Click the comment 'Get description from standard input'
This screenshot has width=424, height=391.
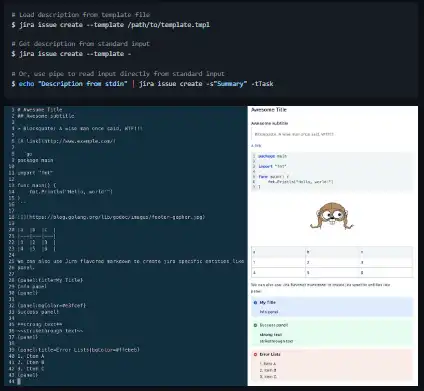[81, 44]
